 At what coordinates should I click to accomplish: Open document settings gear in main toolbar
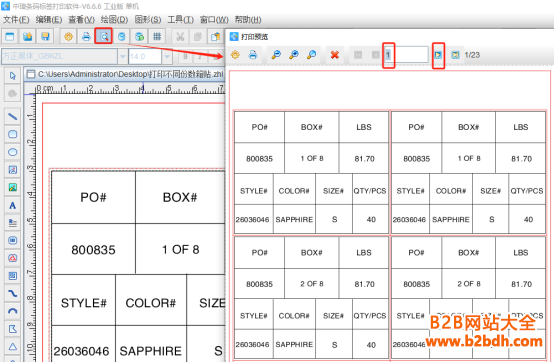69,36
